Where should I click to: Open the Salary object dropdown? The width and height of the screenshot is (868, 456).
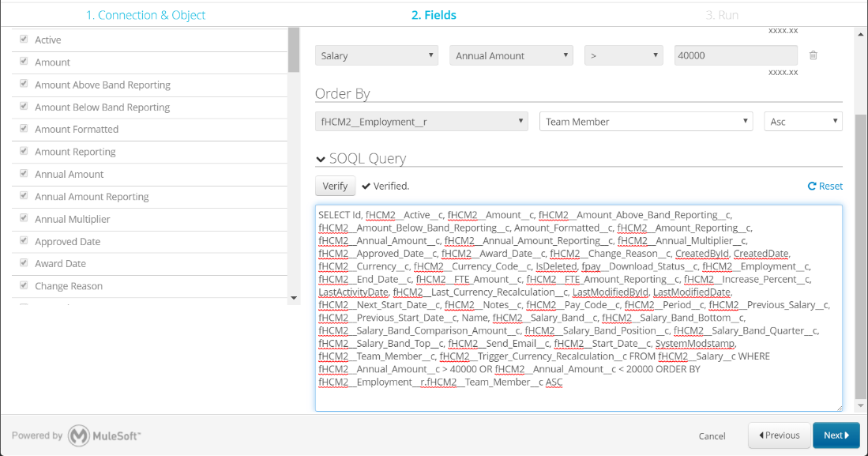[x=377, y=56]
